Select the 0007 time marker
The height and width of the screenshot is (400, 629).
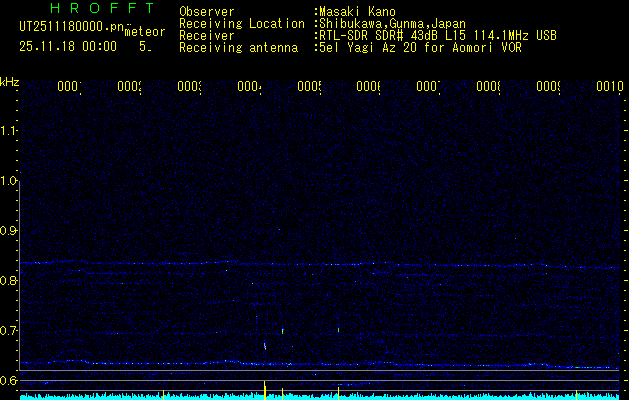(428, 87)
